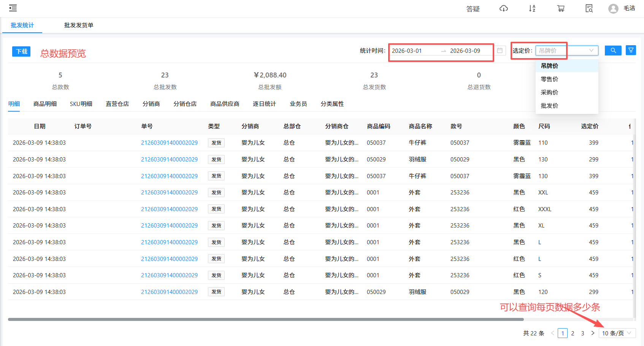
Task: Open the hamburger sidebar menu
Action: [13, 8]
